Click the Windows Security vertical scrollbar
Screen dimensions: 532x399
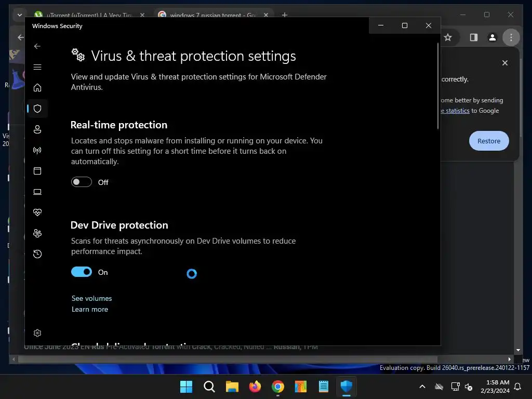pos(437,86)
